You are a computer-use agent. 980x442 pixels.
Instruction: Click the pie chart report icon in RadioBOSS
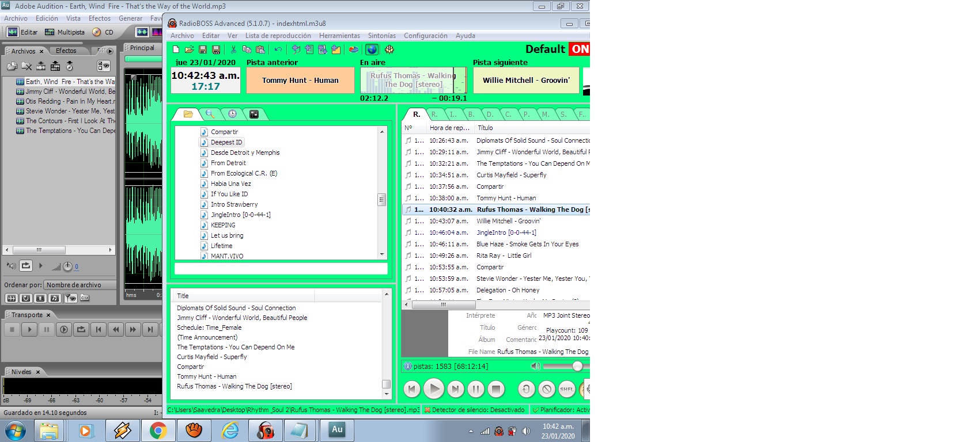point(354,49)
